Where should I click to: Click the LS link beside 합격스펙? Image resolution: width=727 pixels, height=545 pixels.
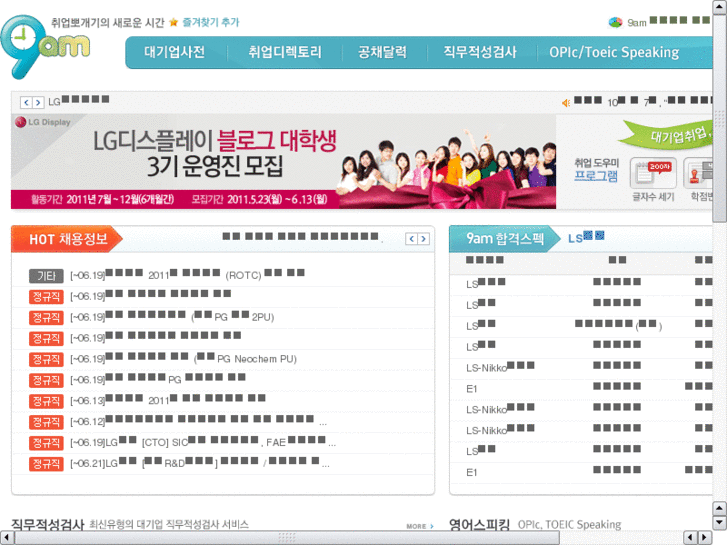point(586,237)
